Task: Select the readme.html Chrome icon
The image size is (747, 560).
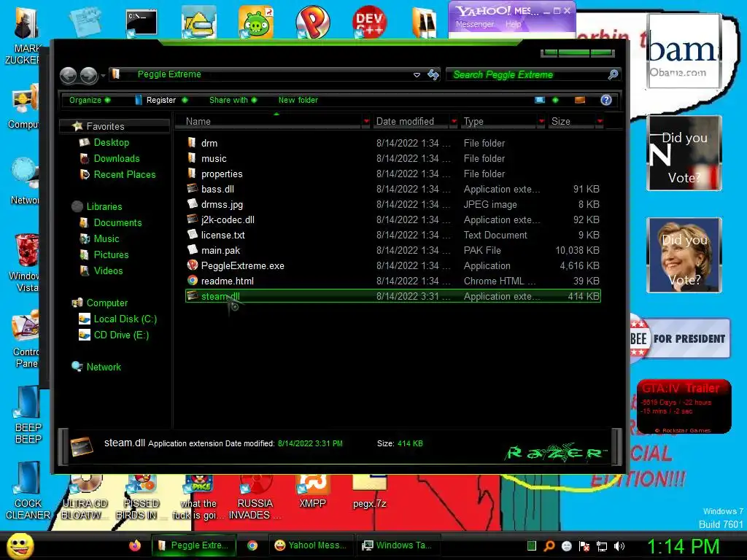Action: point(193,281)
